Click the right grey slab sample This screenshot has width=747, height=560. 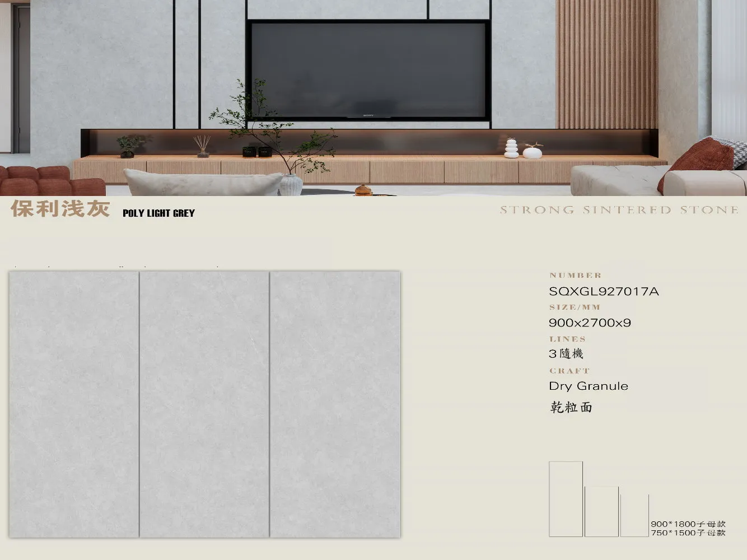click(335, 404)
